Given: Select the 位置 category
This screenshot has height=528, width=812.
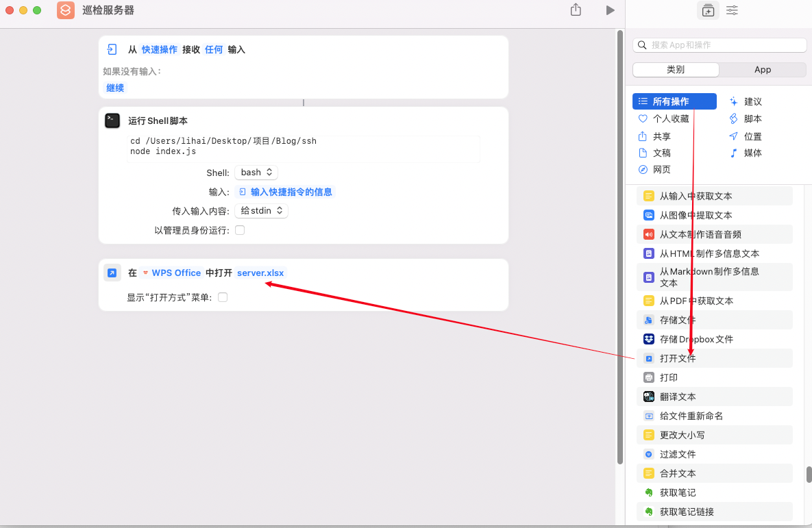Looking at the screenshot, I should tap(746, 136).
